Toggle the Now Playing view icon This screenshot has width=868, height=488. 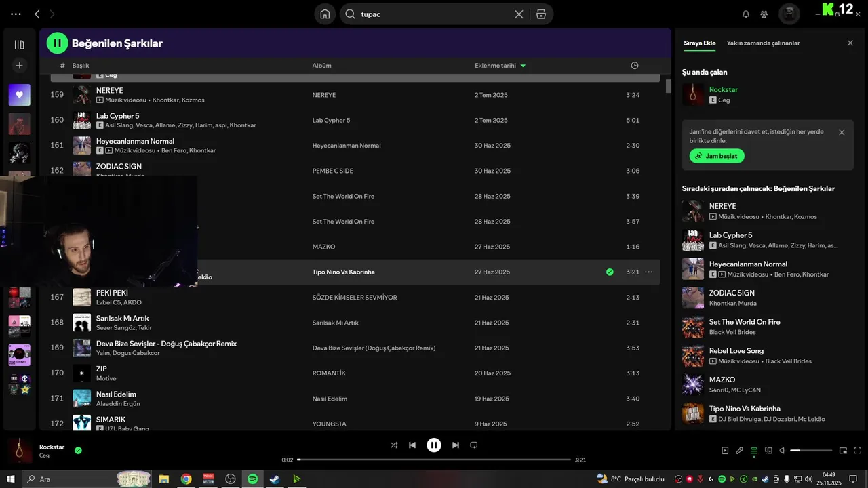point(725,450)
